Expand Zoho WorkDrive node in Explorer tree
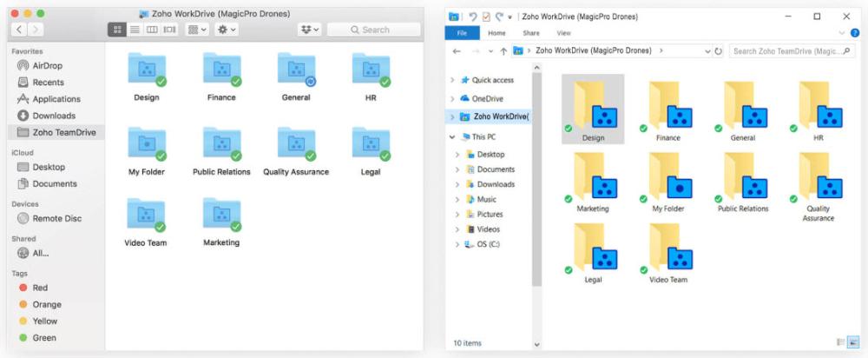The width and height of the screenshot is (868, 358). pos(452,117)
